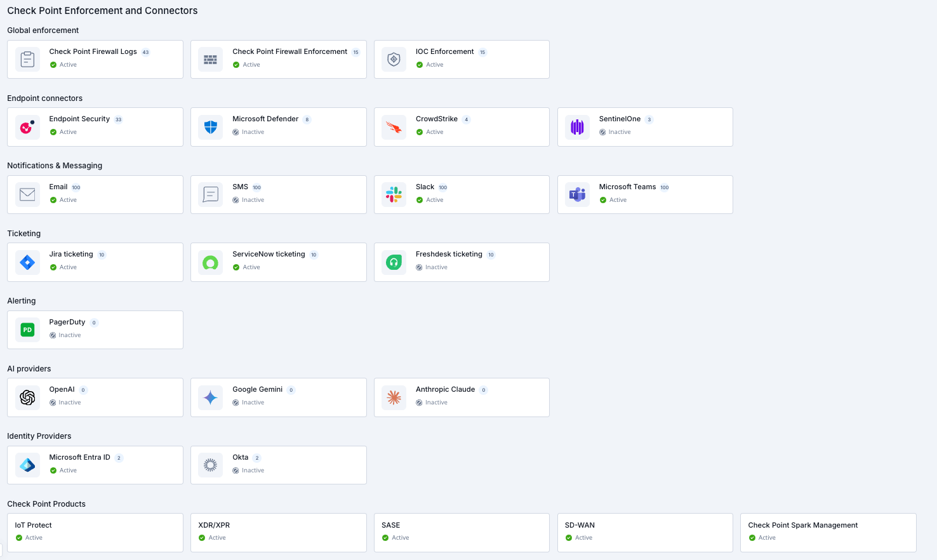937x560 pixels.
Task: Click the 'Active' status under Email
Action: click(x=63, y=200)
